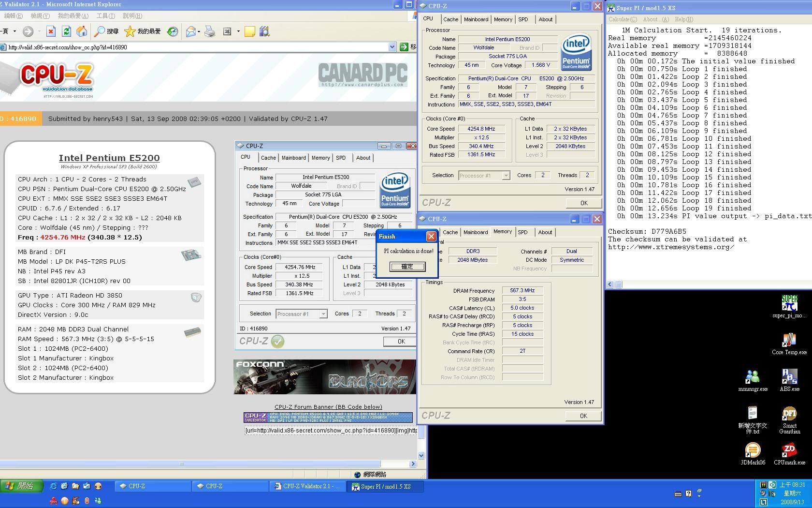Click the Mail envelope icon in IE toolbar

click(x=191, y=31)
